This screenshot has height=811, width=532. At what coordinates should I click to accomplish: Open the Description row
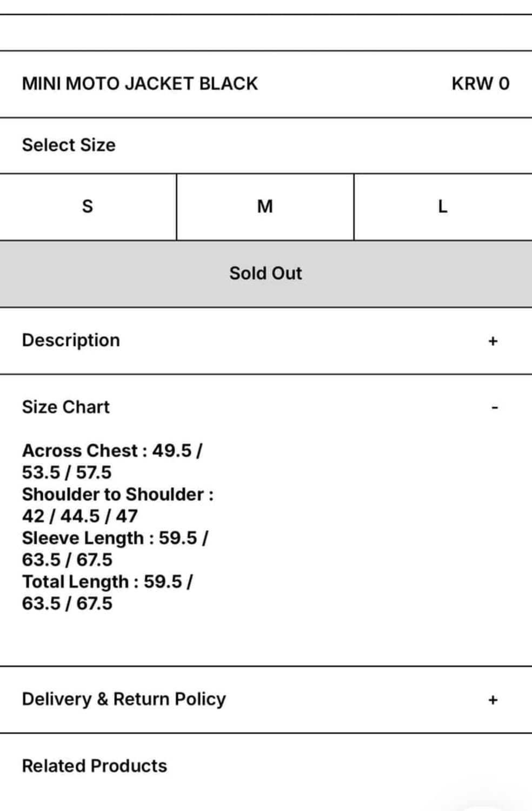pyautogui.click(x=71, y=341)
